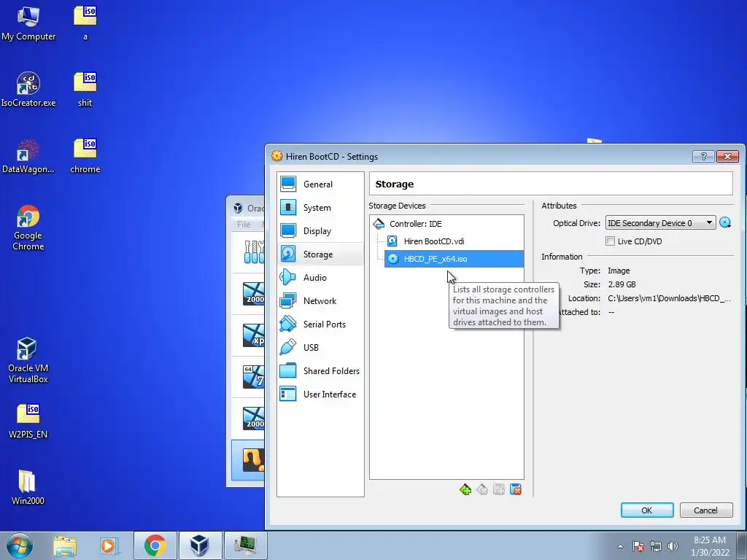Viewport: 747px width, 560px height.
Task: Switch to VirtualBox on the taskbar
Action: [x=200, y=545]
